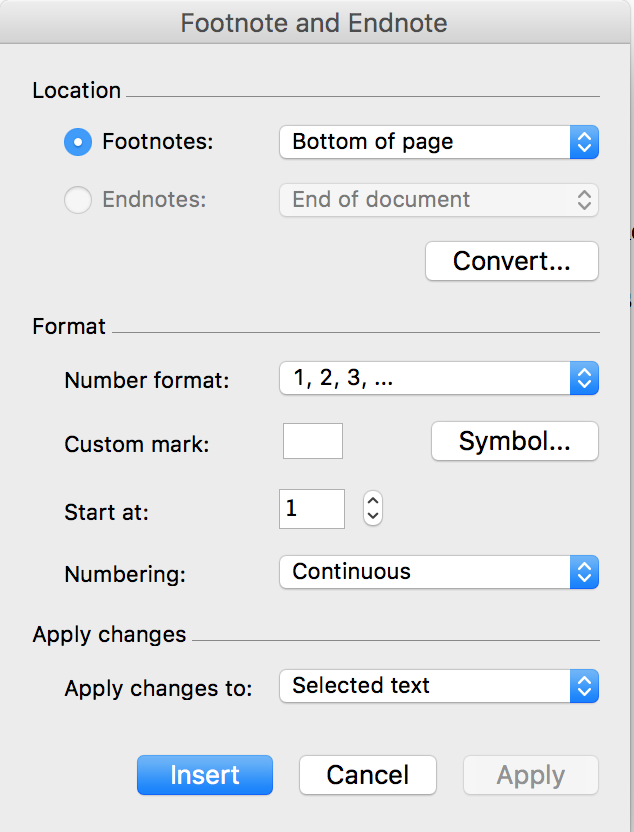This screenshot has height=832, width=634.
Task: Select the Endnotes radio button
Action: coord(78,200)
